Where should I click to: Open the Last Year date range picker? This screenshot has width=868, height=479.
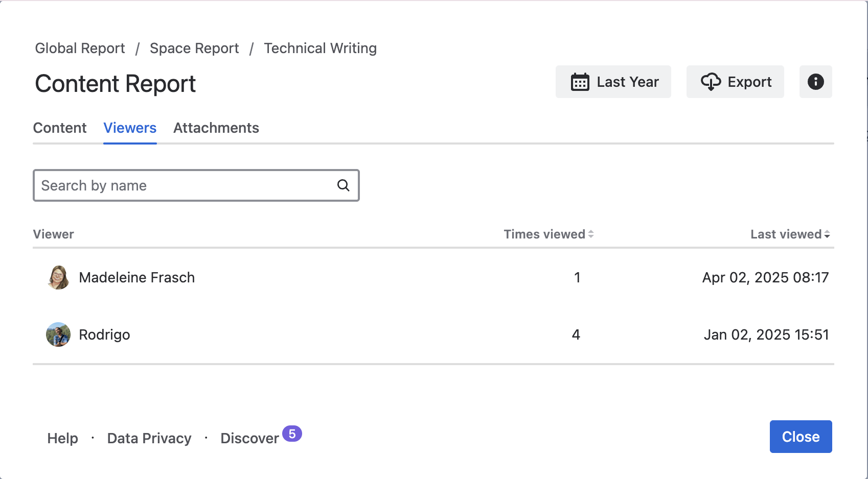coord(613,82)
